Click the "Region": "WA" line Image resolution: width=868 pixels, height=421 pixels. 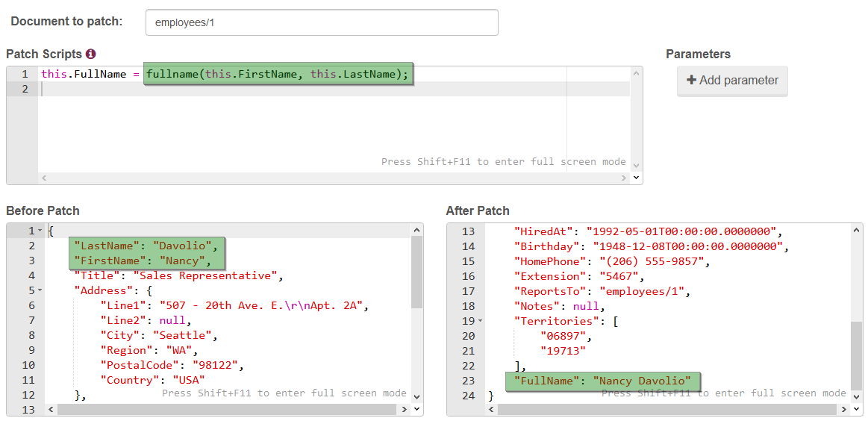coord(149,350)
